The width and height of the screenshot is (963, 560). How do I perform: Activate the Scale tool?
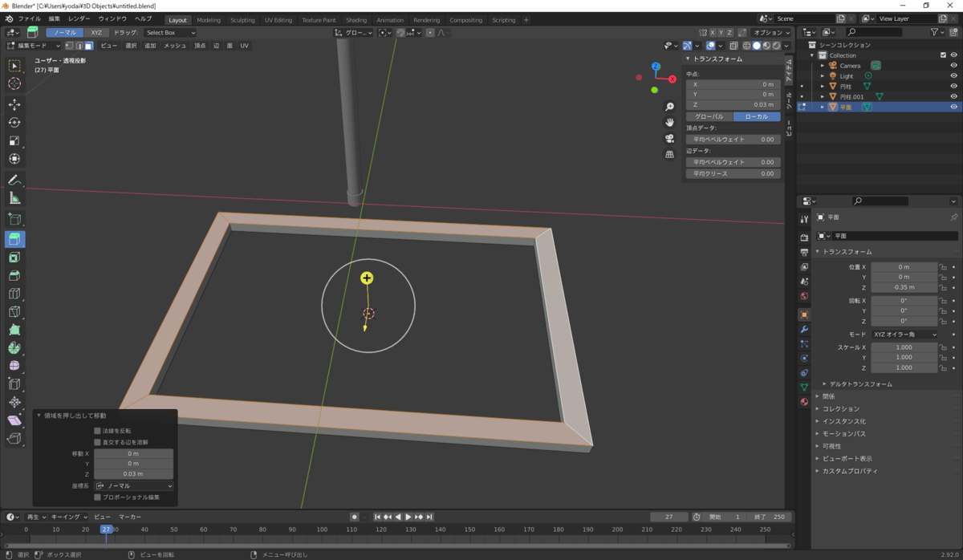click(x=14, y=140)
